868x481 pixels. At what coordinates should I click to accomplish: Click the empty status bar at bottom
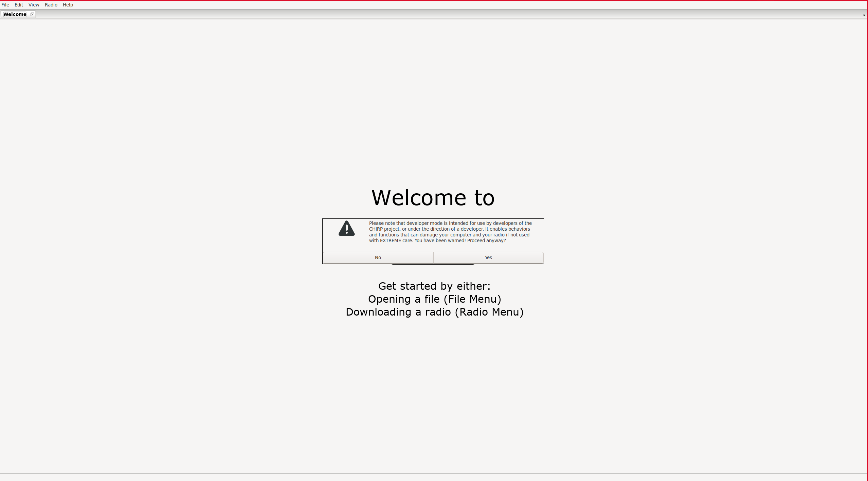coord(434,477)
